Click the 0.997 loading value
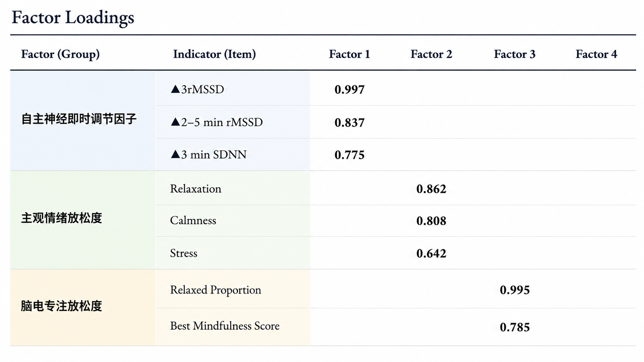The image size is (644, 362). point(349,90)
